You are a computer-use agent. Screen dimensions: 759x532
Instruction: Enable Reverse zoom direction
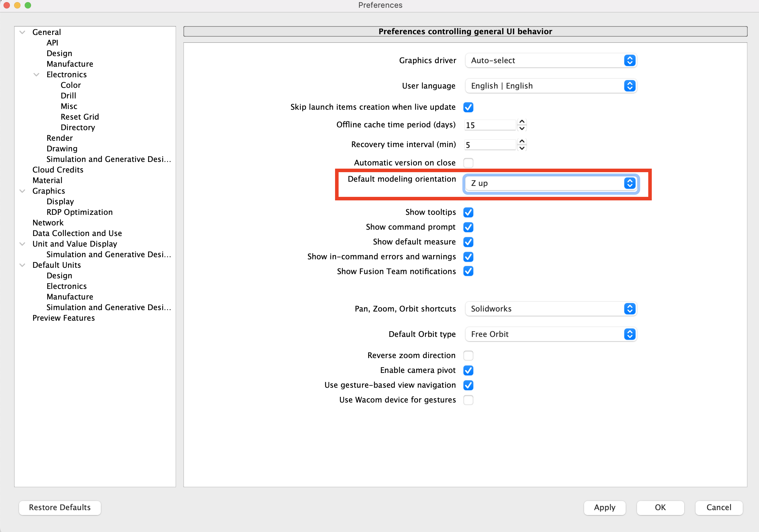[468, 355]
